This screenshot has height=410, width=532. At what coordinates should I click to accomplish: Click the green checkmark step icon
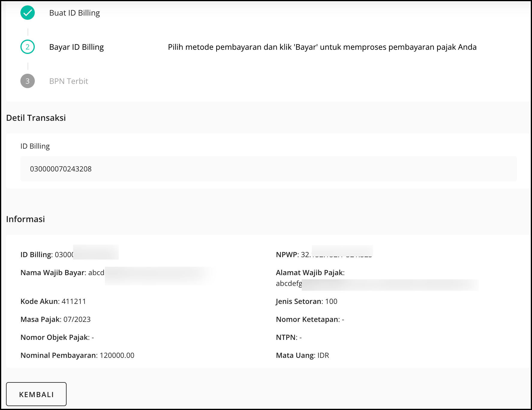coord(28,13)
